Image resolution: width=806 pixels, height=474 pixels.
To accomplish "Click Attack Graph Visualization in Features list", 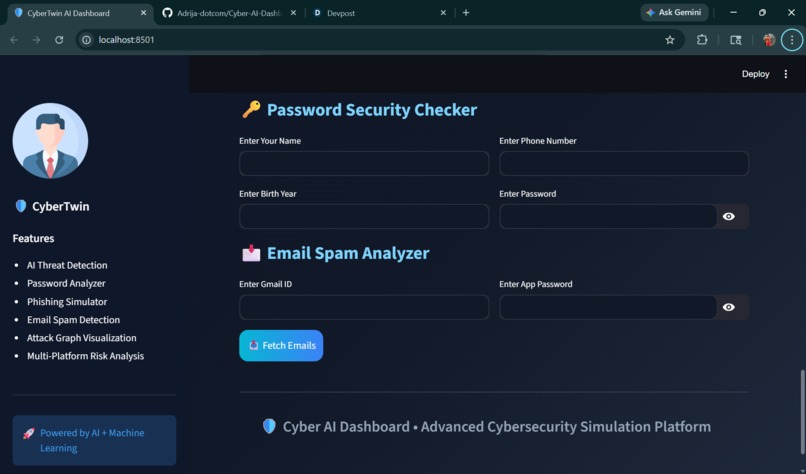I will tap(82, 338).
